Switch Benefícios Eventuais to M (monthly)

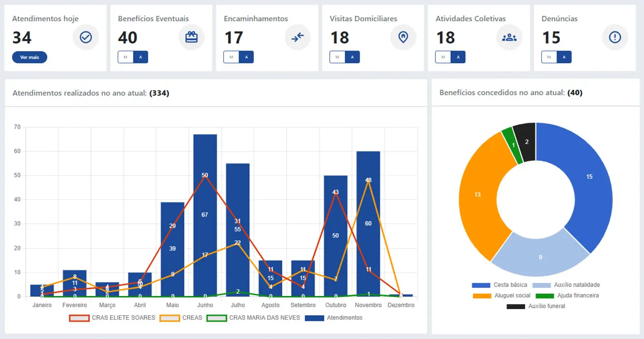pyautogui.click(x=126, y=57)
